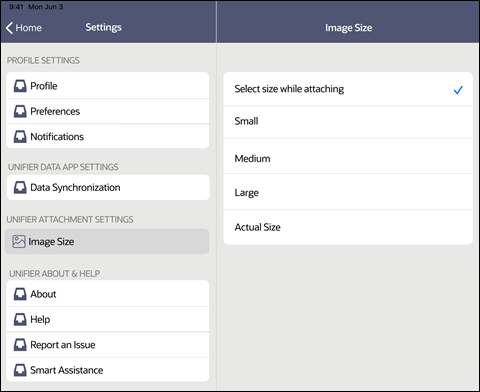
Task: Tap the Help tray icon
Action: [20, 319]
